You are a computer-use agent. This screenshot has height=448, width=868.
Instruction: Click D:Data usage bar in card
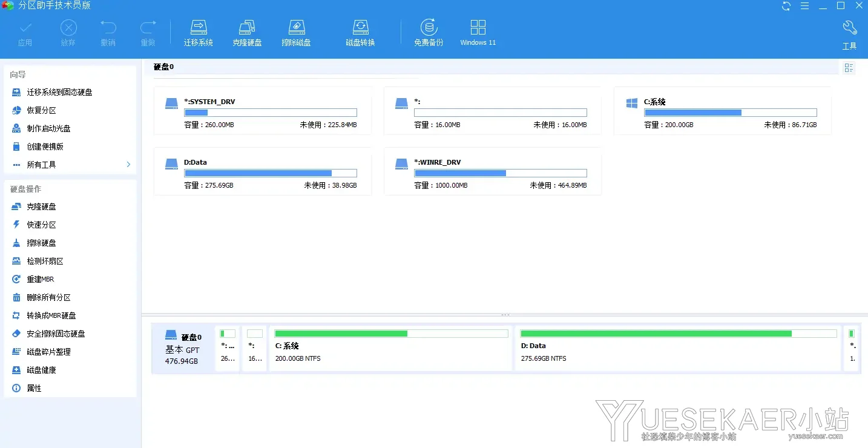tap(271, 173)
